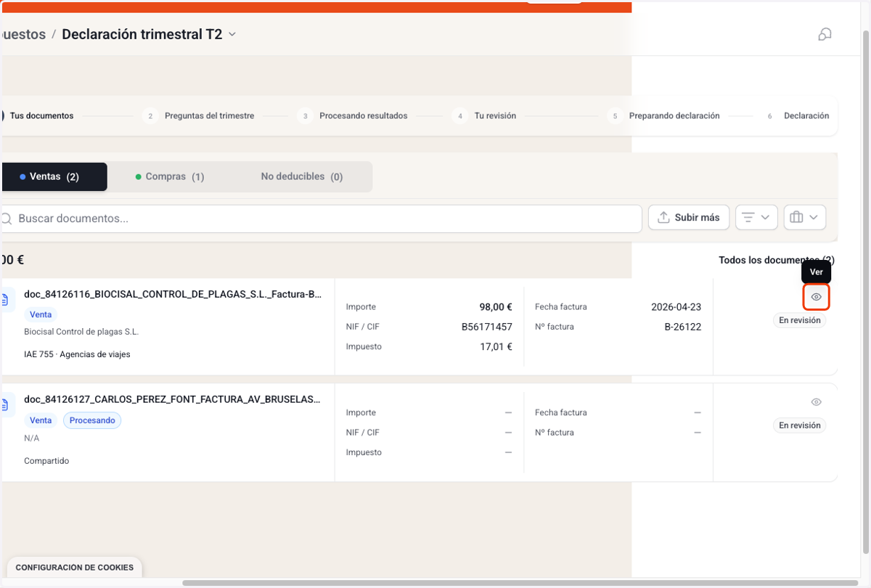Click the Procesando status badge
The width and height of the screenshot is (871, 588).
pos(92,420)
